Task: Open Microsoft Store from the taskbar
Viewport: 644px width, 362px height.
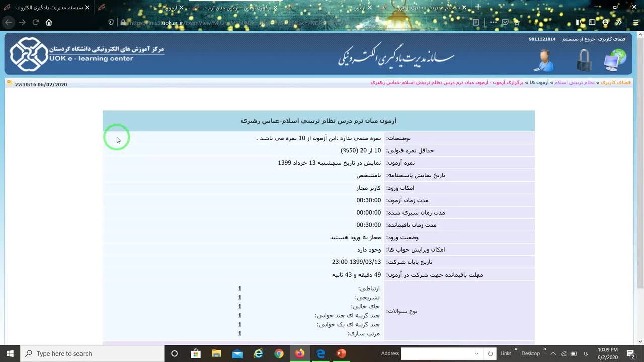Action: tap(196, 353)
